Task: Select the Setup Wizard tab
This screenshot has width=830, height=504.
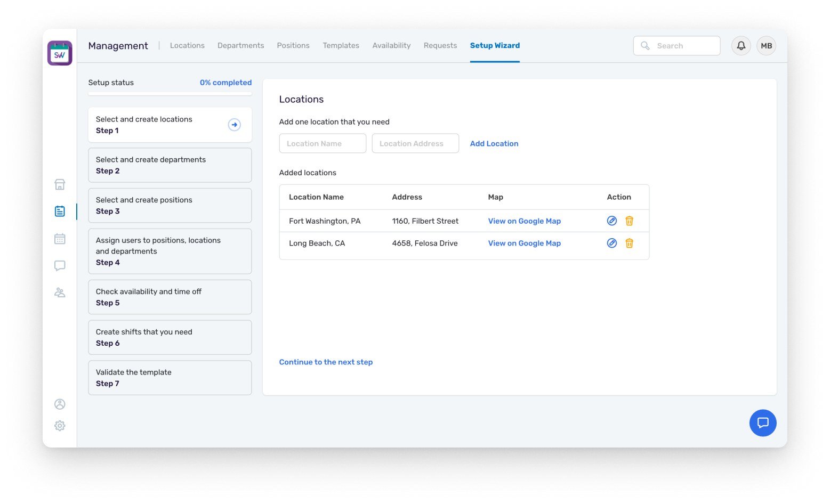Action: tap(495, 46)
